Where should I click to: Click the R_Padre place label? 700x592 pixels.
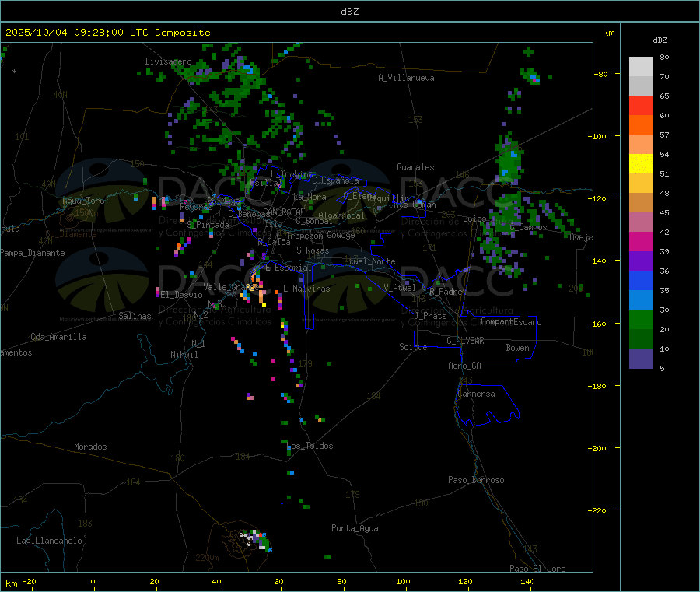coord(446,292)
